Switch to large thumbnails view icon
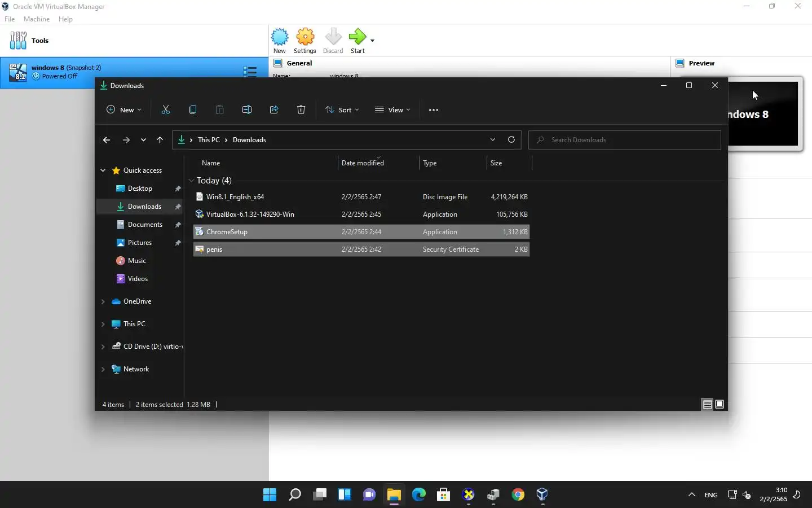 coord(720,404)
